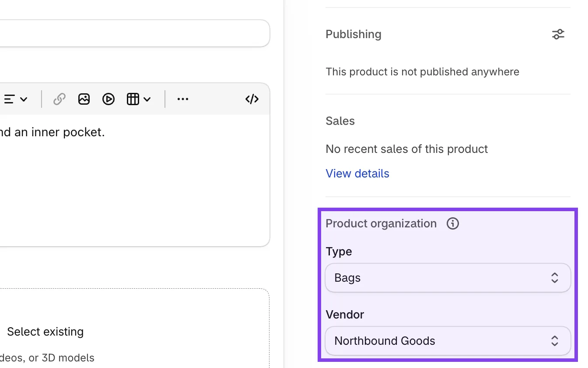Open the Publishing settings icon

click(x=558, y=34)
